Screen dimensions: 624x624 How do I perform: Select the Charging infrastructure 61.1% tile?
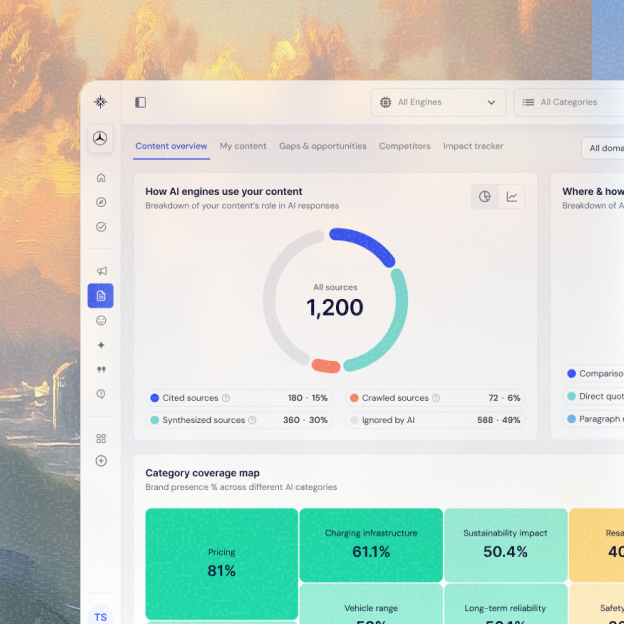[371, 545]
